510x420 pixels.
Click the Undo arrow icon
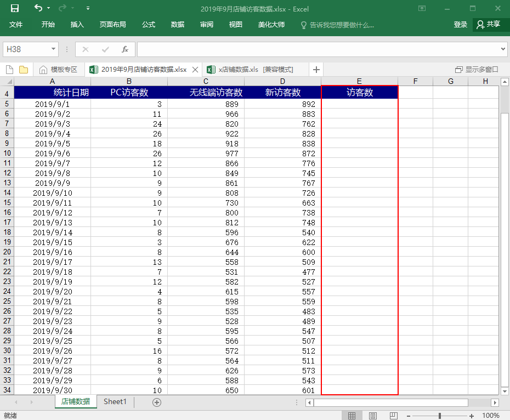click(x=38, y=8)
